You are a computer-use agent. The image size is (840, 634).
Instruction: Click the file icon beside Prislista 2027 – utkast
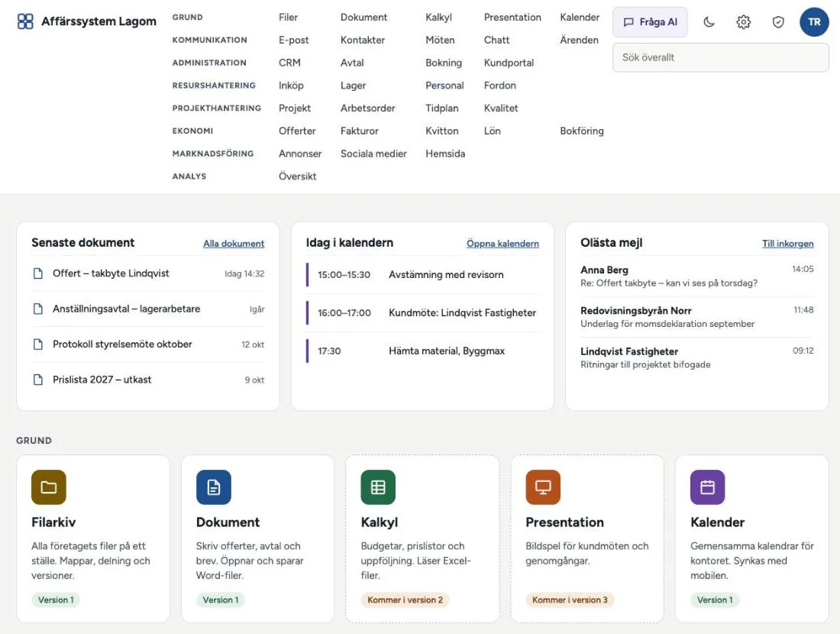click(38, 380)
